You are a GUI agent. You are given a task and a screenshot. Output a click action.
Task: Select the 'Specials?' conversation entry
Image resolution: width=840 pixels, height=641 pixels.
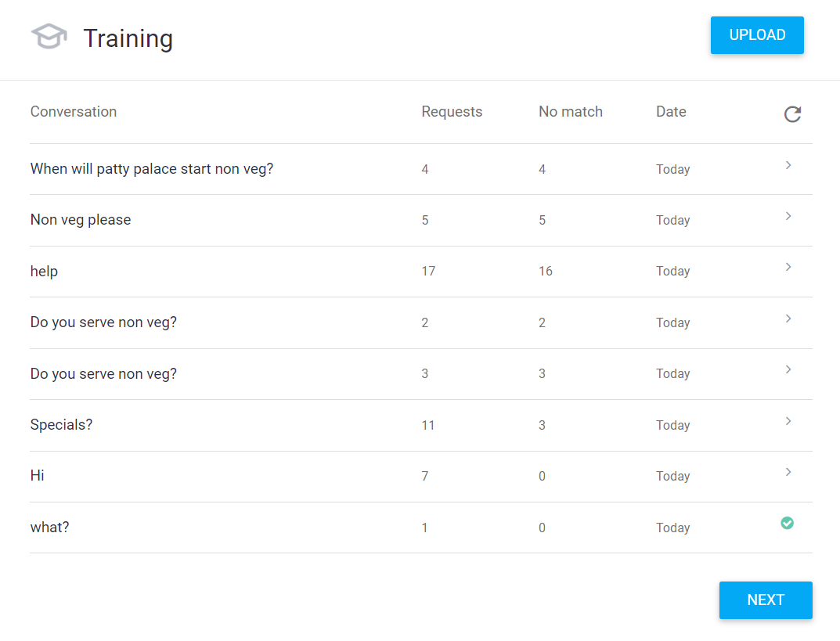tap(61, 425)
